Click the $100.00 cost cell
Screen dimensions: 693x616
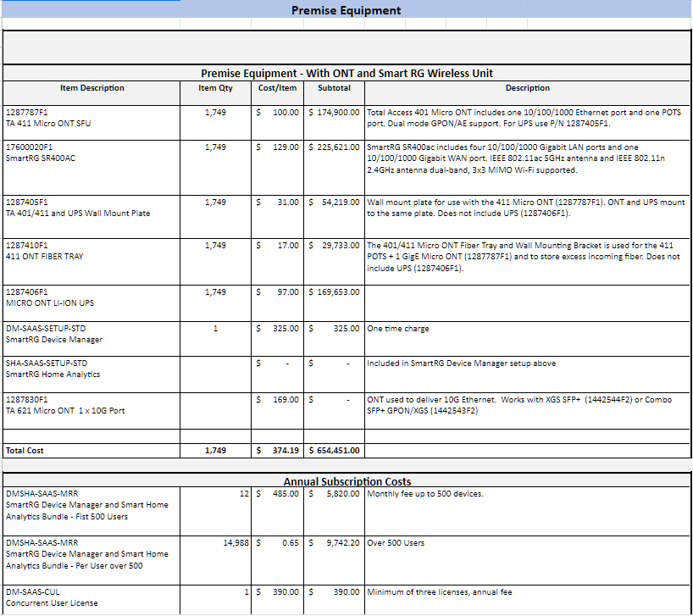[277, 122]
